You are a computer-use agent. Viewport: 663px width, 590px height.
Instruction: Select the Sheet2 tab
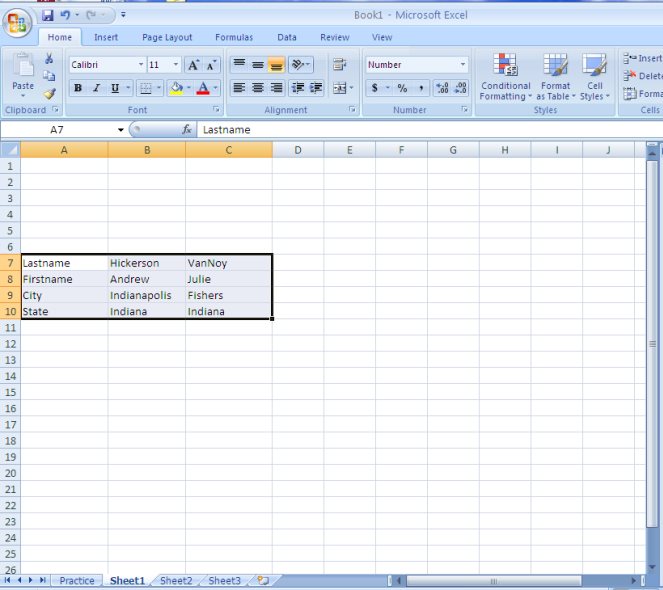point(176,580)
